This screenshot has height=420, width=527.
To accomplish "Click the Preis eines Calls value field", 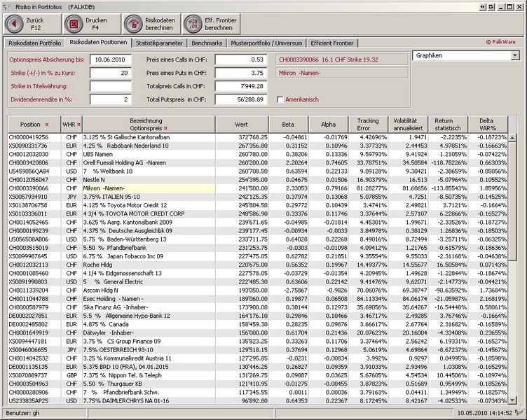I will click(x=241, y=59).
